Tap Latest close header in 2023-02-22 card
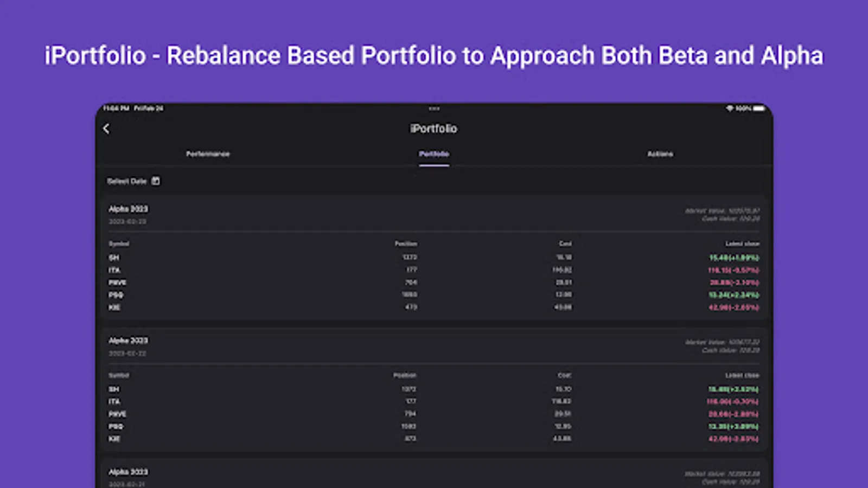Viewport: 868px width, 488px height. click(x=742, y=375)
